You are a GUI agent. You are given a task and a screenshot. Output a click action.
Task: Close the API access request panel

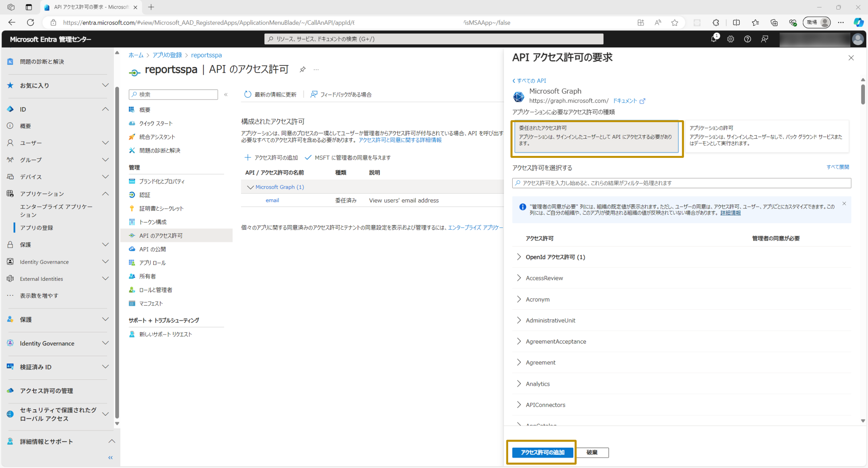click(x=851, y=58)
